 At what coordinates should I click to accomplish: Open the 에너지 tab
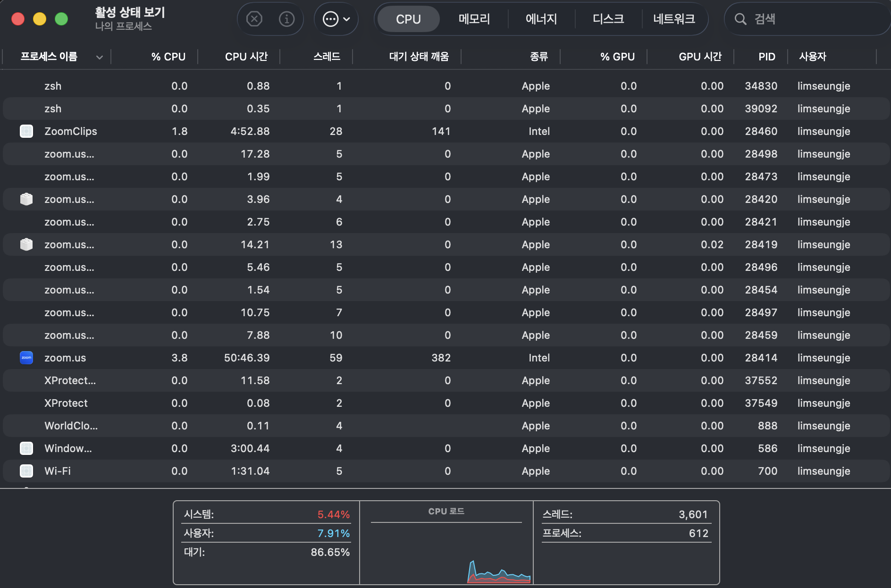[x=541, y=19]
